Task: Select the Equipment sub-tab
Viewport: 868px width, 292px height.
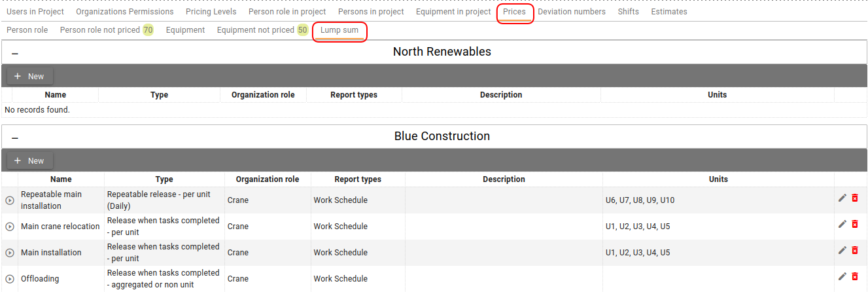Action: point(185,30)
